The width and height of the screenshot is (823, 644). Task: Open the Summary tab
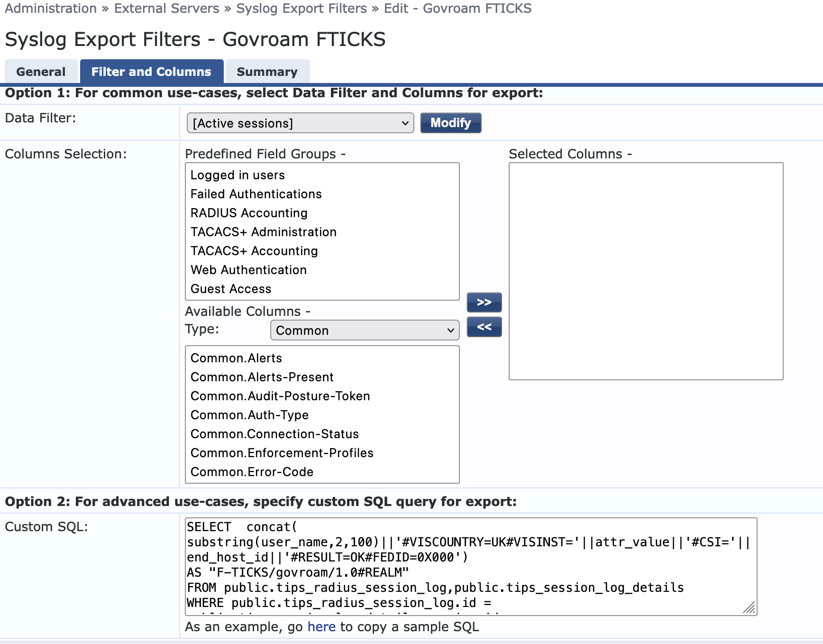pyautogui.click(x=267, y=72)
